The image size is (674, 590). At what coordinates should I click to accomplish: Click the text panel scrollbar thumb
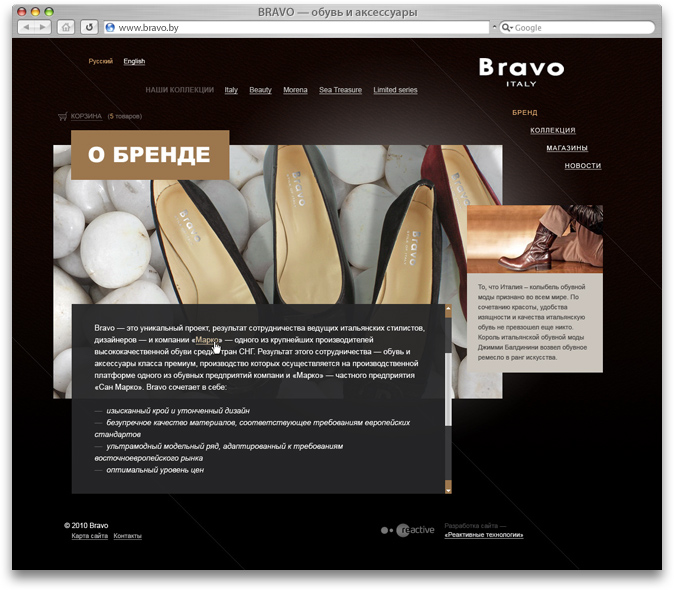[448, 389]
